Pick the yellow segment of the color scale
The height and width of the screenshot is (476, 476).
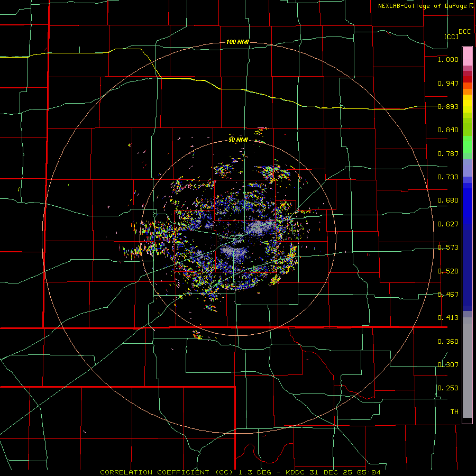tap(467, 104)
